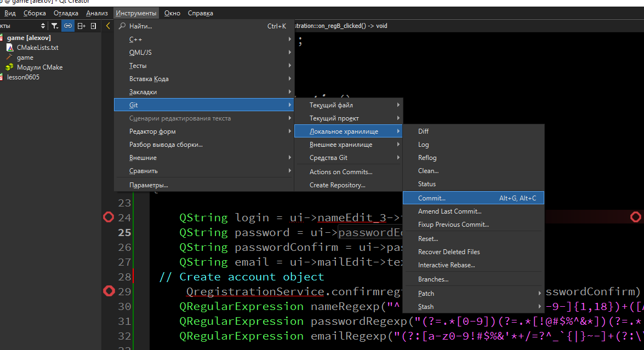Expand the Тесты submenu

204,66
